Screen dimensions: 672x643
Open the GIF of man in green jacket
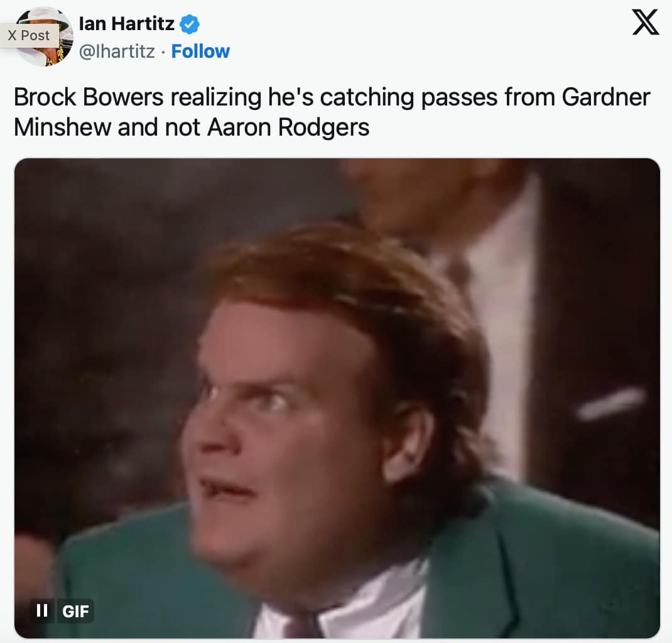337,398
